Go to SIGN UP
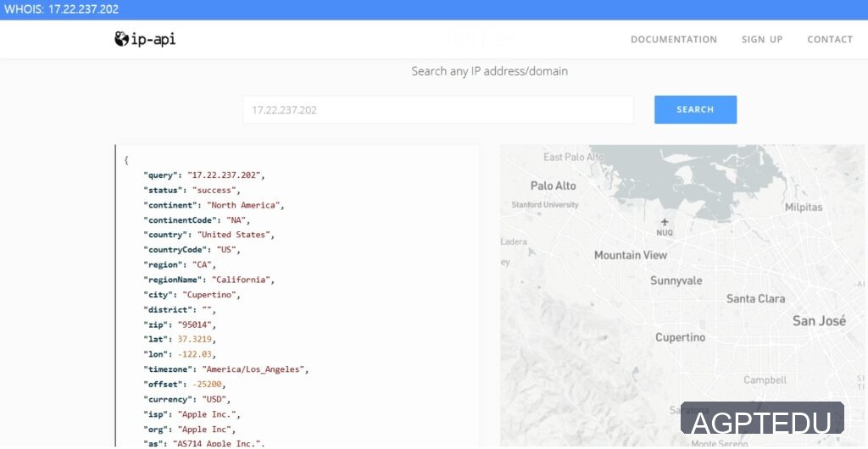 pyautogui.click(x=762, y=39)
